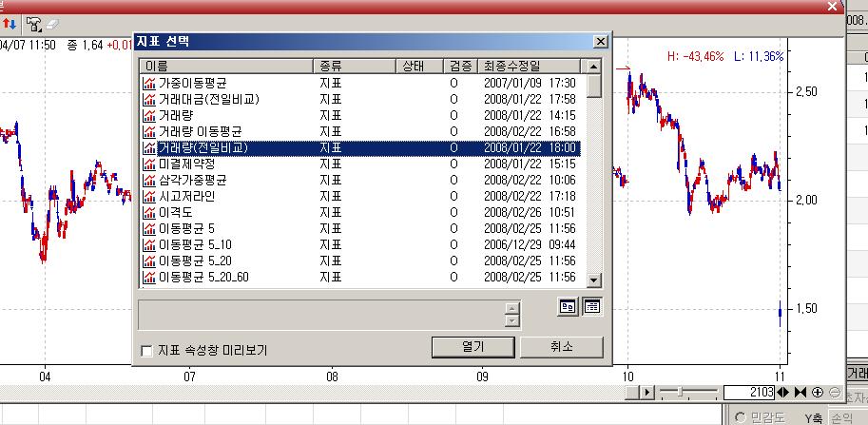Screen dimensions: 868x425
Task: Sort list by 이름 column header
Action: [226, 67]
